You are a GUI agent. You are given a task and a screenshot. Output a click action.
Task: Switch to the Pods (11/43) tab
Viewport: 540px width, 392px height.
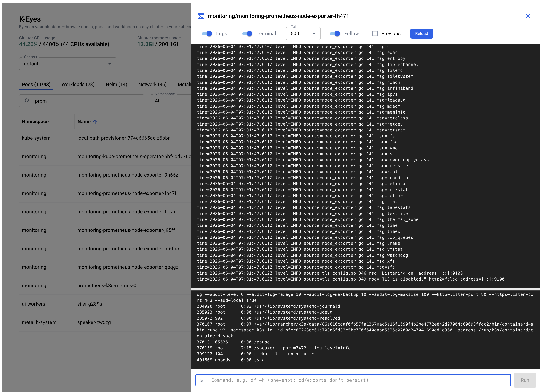[36, 85]
